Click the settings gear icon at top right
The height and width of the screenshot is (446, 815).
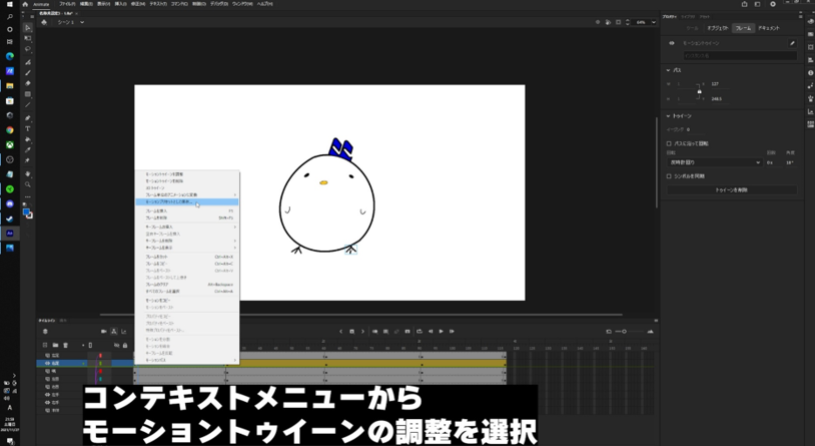(x=773, y=4)
